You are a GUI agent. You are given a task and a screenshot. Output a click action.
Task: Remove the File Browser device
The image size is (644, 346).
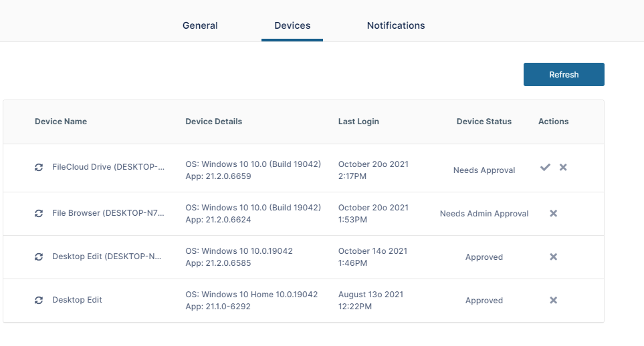(553, 214)
